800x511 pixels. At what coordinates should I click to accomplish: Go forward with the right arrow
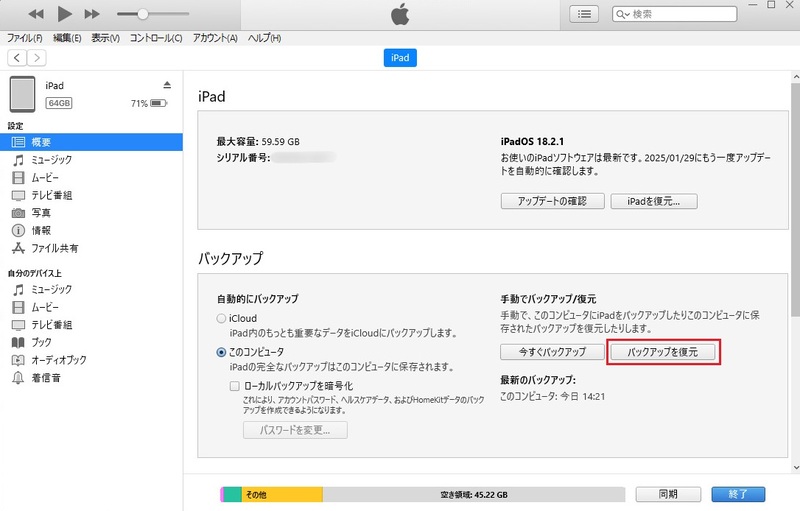click(36, 58)
